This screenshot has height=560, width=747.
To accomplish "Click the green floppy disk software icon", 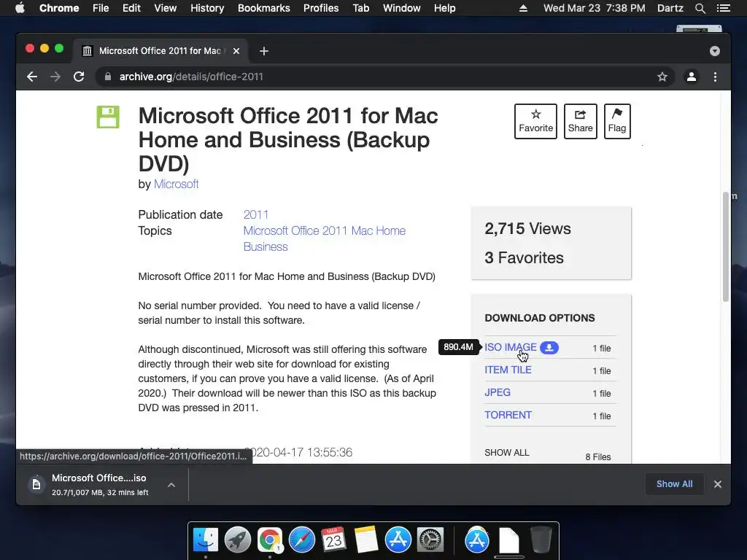I will tap(108, 117).
